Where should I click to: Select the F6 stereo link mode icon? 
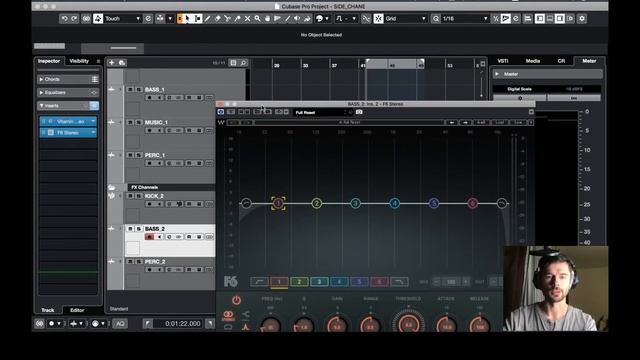click(228, 314)
